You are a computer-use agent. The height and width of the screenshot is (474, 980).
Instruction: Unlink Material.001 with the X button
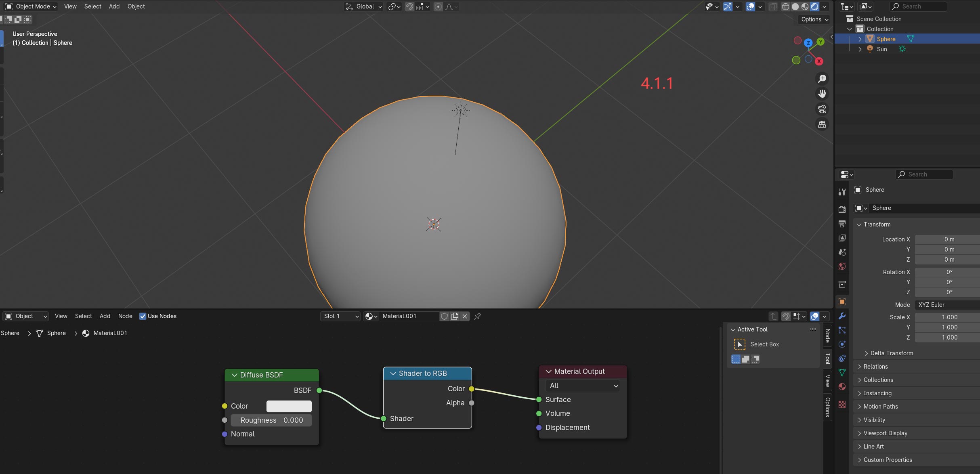coord(465,316)
